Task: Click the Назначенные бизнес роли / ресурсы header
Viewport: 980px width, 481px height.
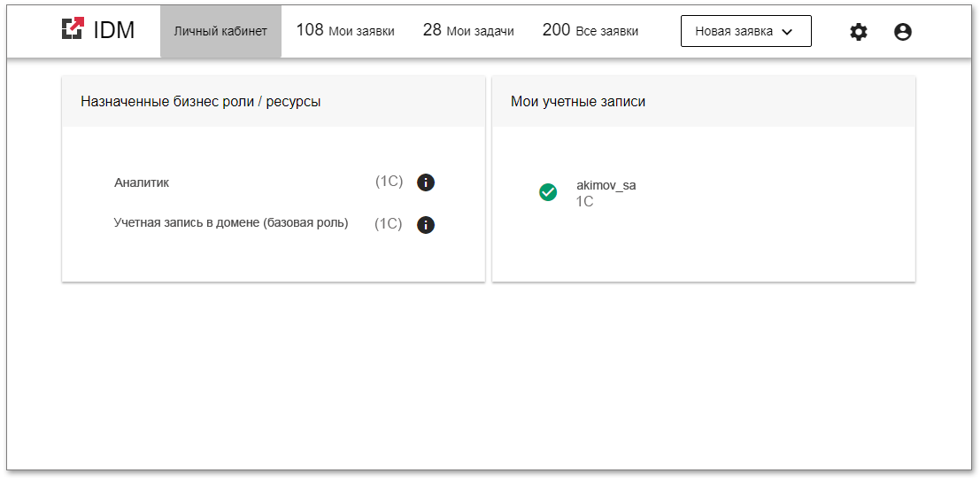Action: tap(201, 102)
